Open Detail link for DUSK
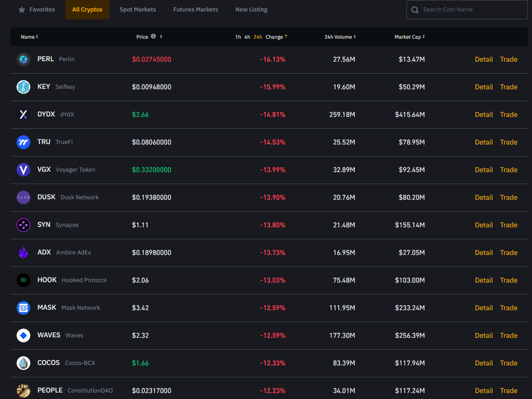532x399 pixels. (x=484, y=197)
